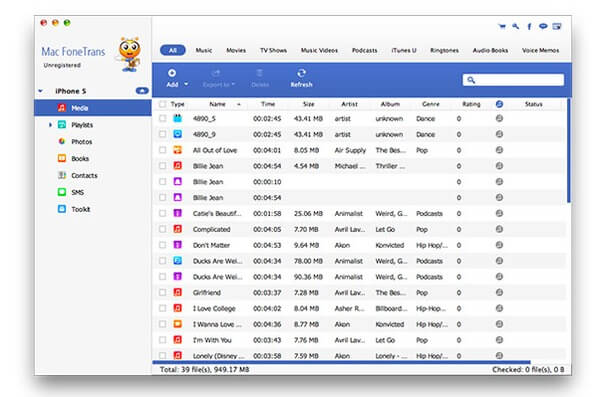Screen dimensions: 600x397
Task: Switch to the Ringtones tab
Action: [x=444, y=50]
